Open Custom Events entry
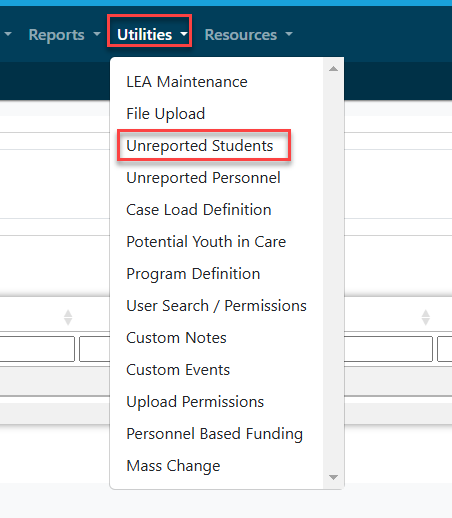The height and width of the screenshot is (518, 452). click(178, 370)
